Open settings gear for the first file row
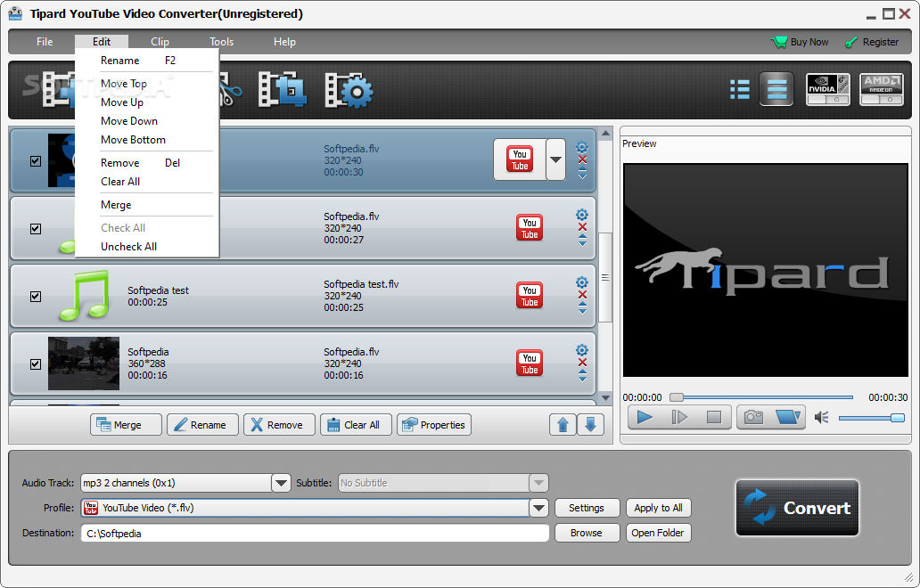Image resolution: width=920 pixels, height=588 pixels. pyautogui.click(x=582, y=147)
